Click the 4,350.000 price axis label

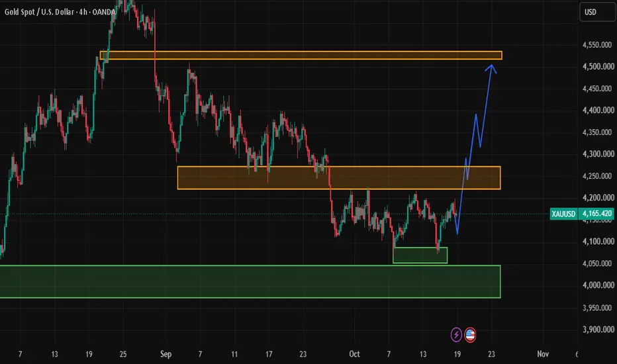(597, 132)
